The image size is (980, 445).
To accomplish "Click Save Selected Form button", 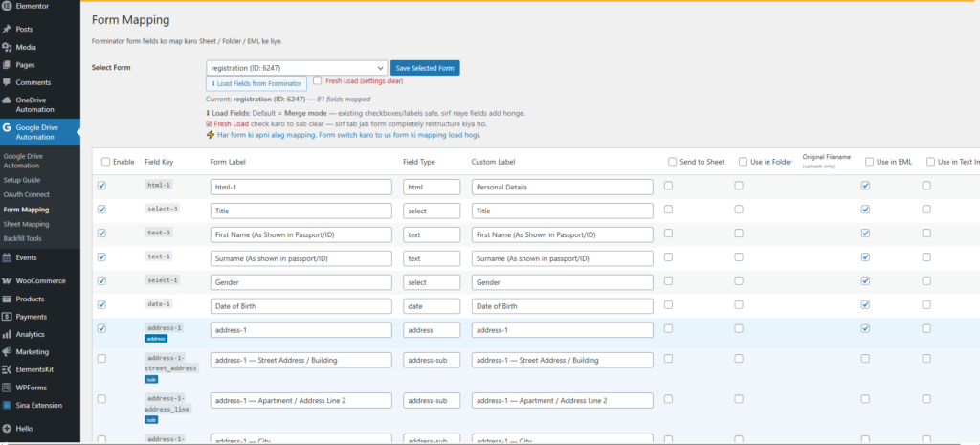I will [425, 68].
